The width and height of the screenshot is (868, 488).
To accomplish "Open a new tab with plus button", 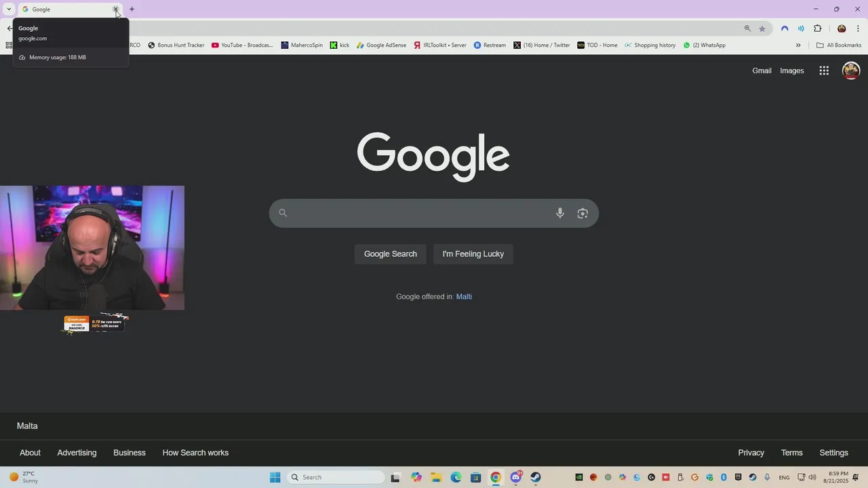I will [132, 9].
